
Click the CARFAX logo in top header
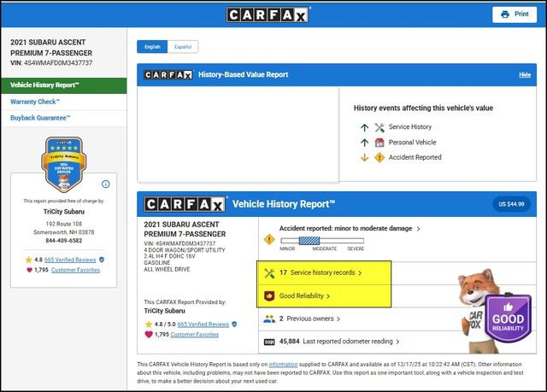(268, 15)
